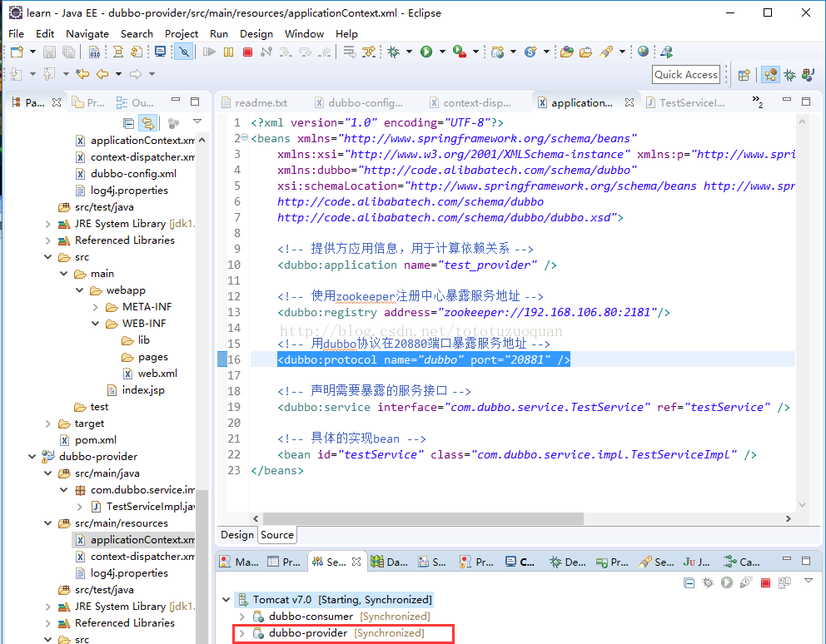Collapse all in Package Explorer toolbar

tap(128, 123)
